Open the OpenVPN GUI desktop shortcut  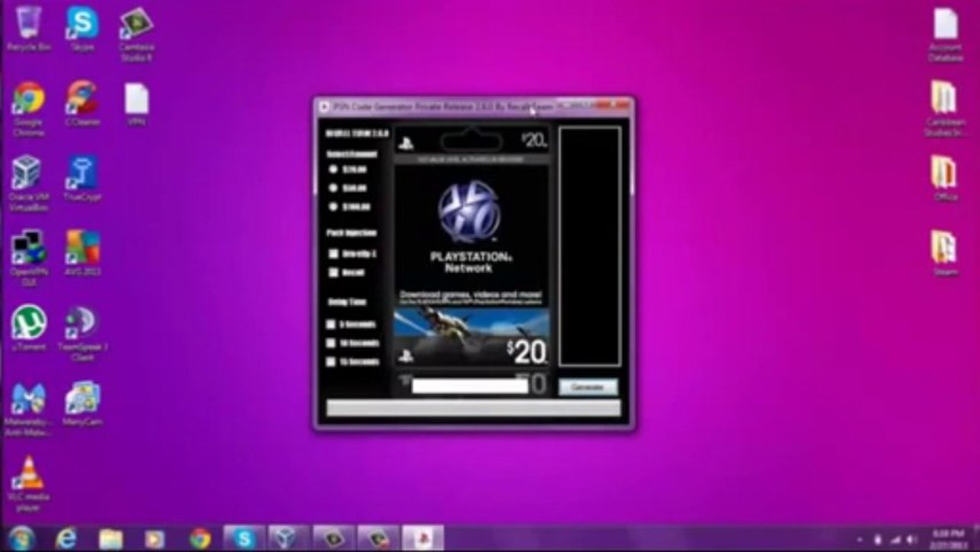click(x=28, y=258)
